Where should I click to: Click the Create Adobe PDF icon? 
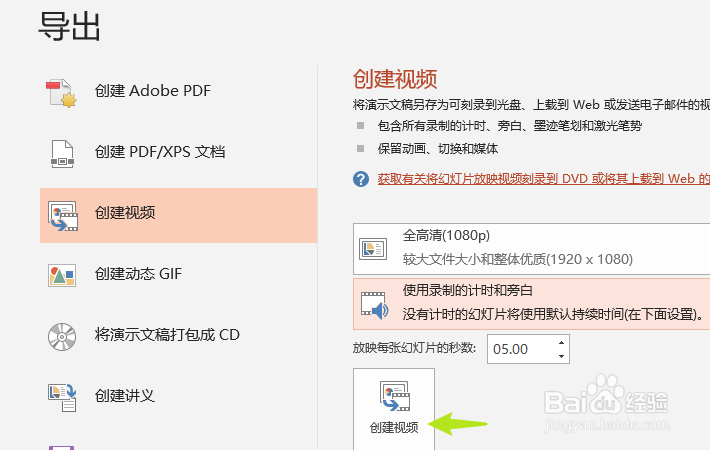(62, 93)
